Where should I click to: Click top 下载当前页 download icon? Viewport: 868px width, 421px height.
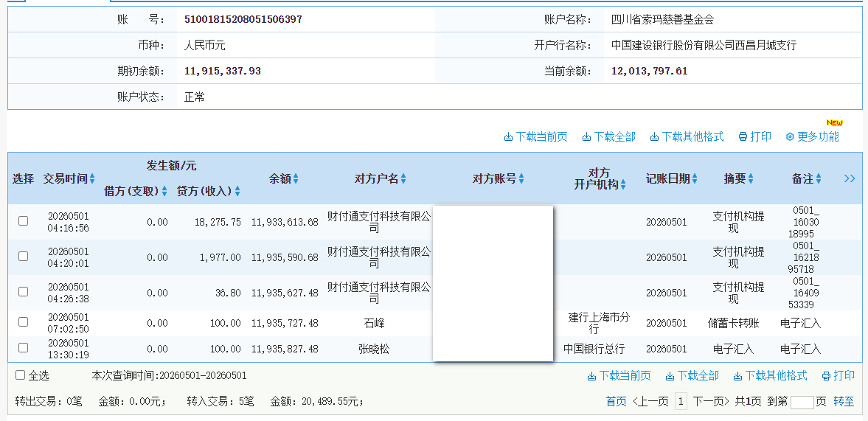coord(508,136)
